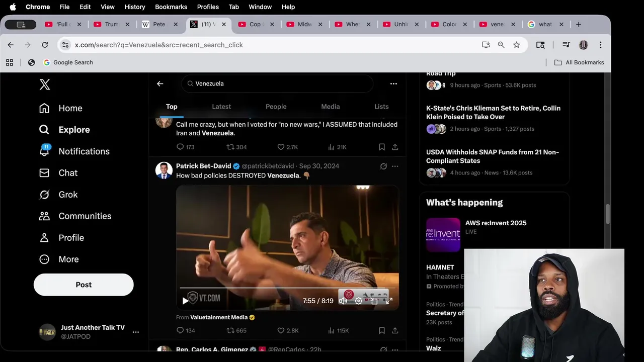Click the X logo in sidebar
Viewport: 644px width, 362px height.
pos(45,84)
